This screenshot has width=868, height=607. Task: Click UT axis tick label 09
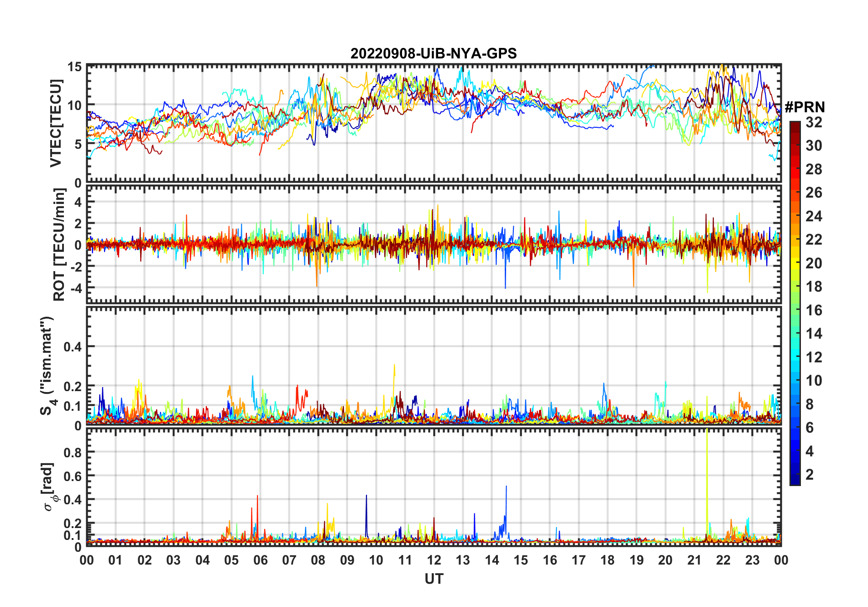tap(347, 560)
